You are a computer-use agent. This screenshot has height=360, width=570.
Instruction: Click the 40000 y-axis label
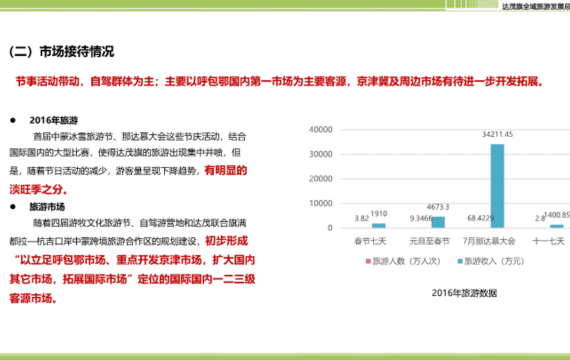[x=321, y=129]
